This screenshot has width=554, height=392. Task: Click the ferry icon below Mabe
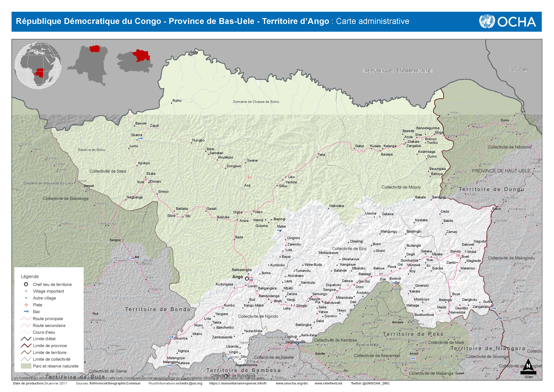coord(279,230)
